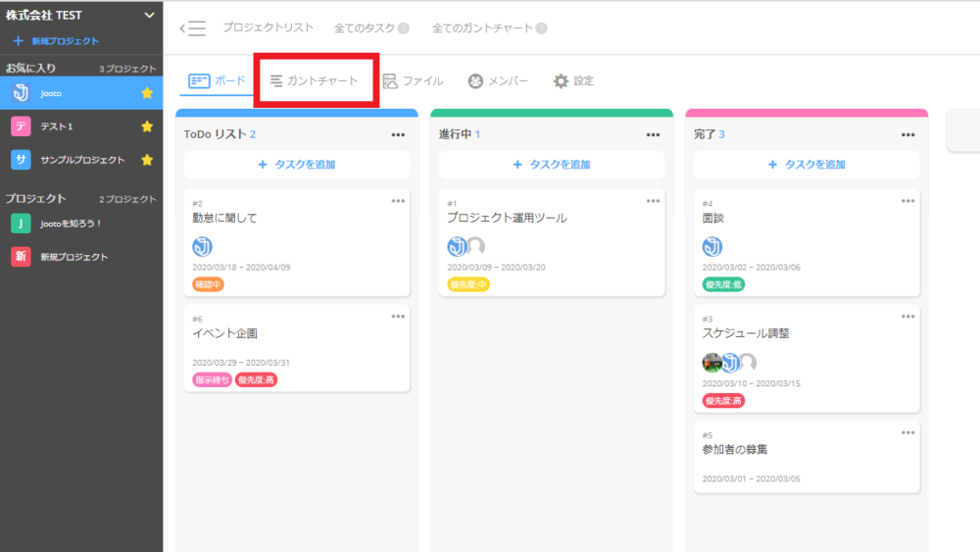Switch to the ファイル tab
The height and width of the screenshot is (552, 980).
click(x=413, y=81)
